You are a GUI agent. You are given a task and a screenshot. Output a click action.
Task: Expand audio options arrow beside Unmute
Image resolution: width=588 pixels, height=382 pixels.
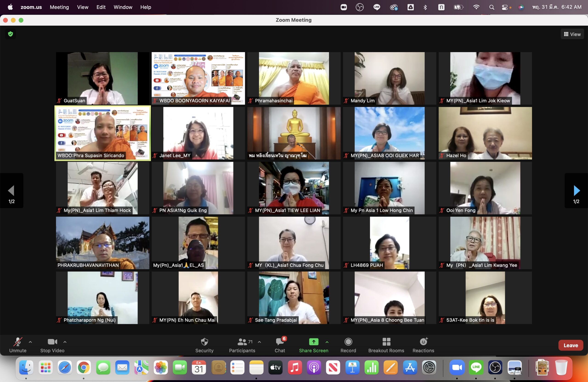tap(30, 342)
